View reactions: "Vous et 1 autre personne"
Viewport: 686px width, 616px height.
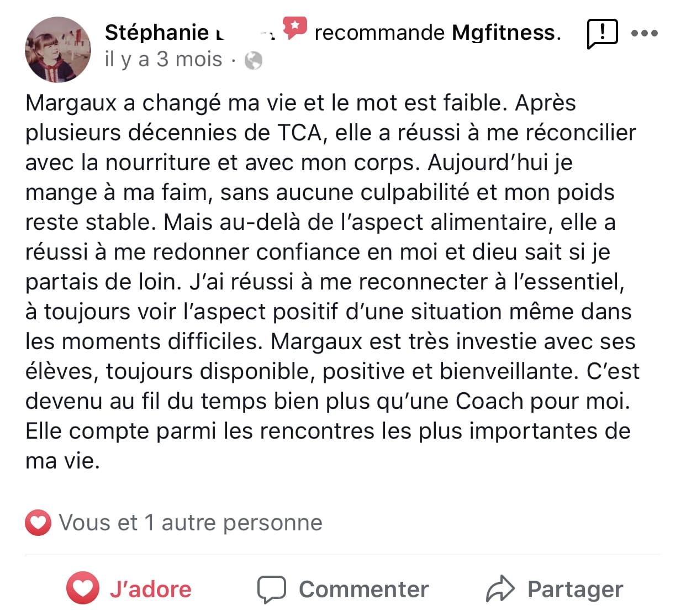click(190, 523)
